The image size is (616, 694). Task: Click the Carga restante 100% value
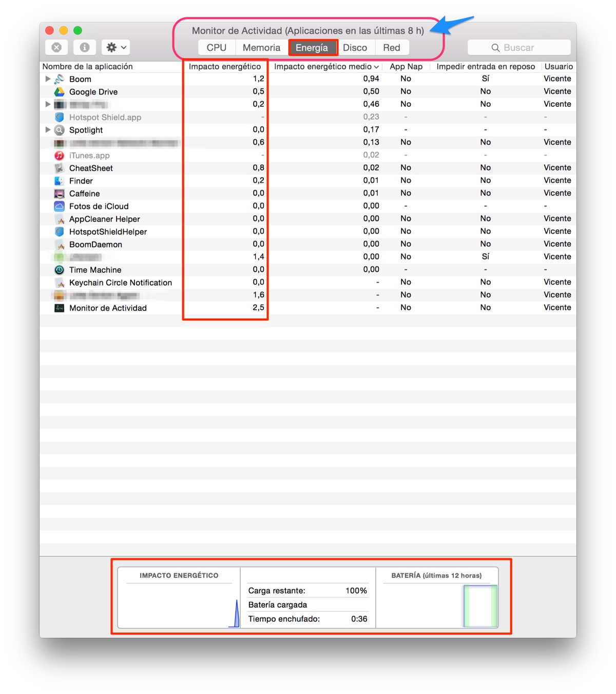coord(356,591)
